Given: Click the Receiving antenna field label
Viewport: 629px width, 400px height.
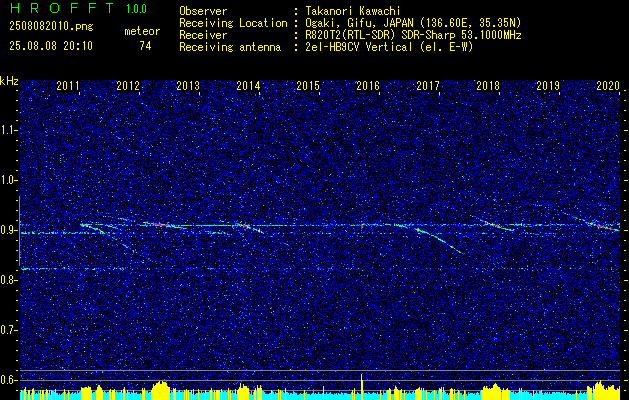Looking at the screenshot, I should [230, 47].
